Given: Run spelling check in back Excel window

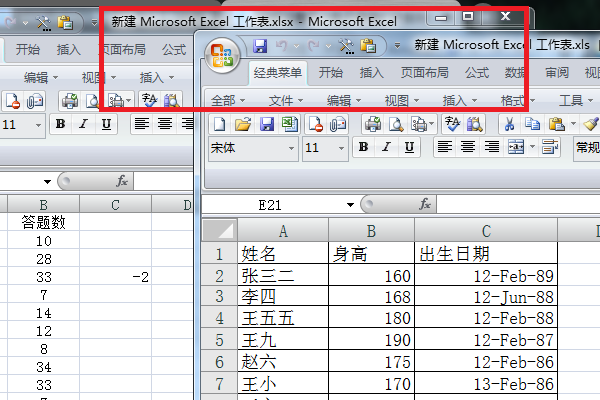Looking at the screenshot, I should (149, 100).
